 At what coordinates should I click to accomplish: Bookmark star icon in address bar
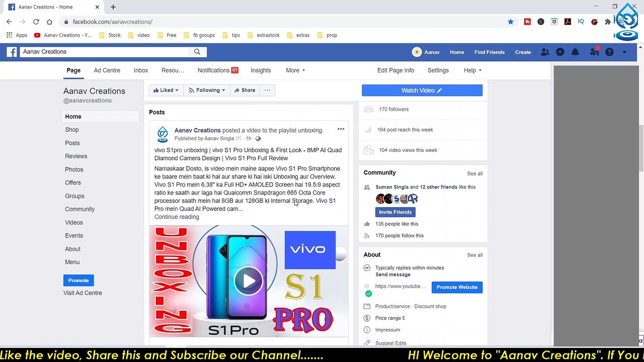pyautogui.click(x=511, y=22)
